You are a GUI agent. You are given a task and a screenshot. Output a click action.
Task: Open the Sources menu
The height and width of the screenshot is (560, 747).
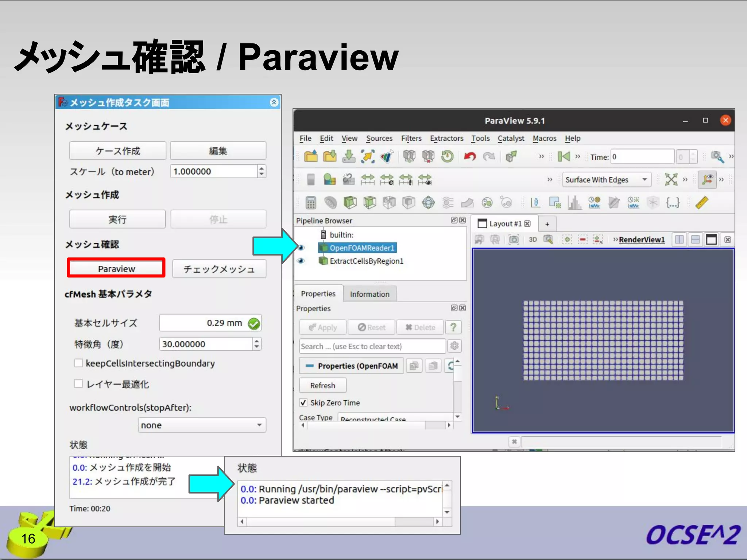pyautogui.click(x=379, y=138)
